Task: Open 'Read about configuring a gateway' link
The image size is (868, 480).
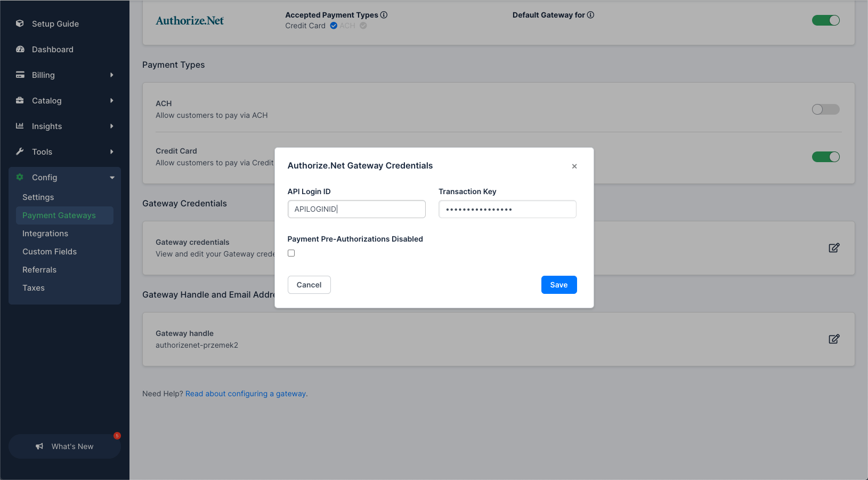Action: (x=246, y=394)
